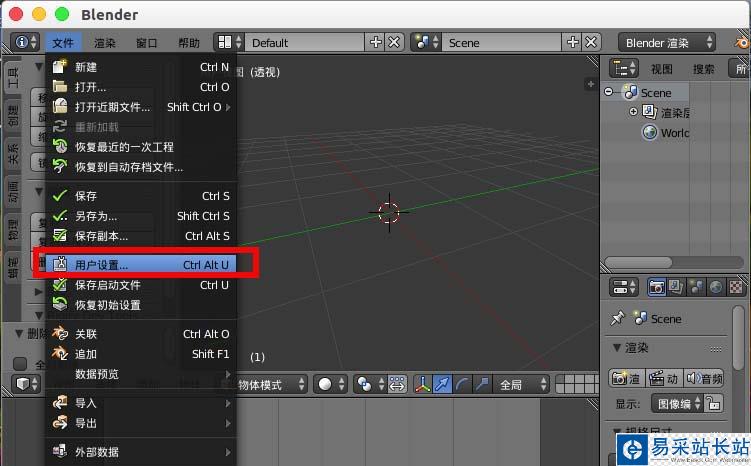Click the 音频 audio mixdown button
This screenshot has width=751, height=466.
703,378
